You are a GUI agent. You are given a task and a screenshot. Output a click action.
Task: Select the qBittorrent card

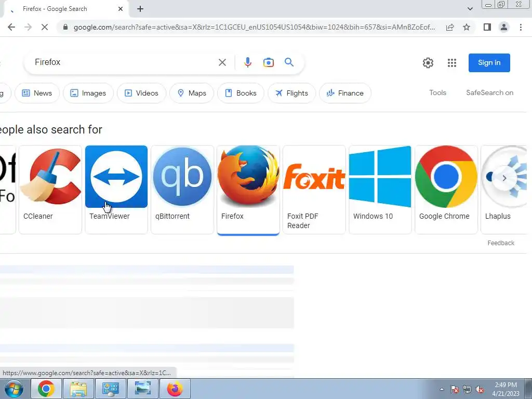point(182,189)
